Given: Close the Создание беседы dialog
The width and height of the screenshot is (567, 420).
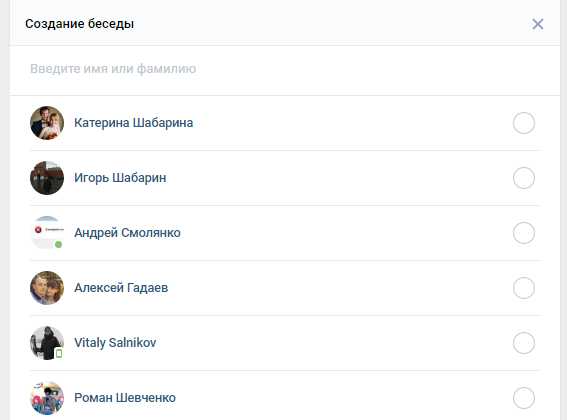Looking at the screenshot, I should pyautogui.click(x=537, y=24).
